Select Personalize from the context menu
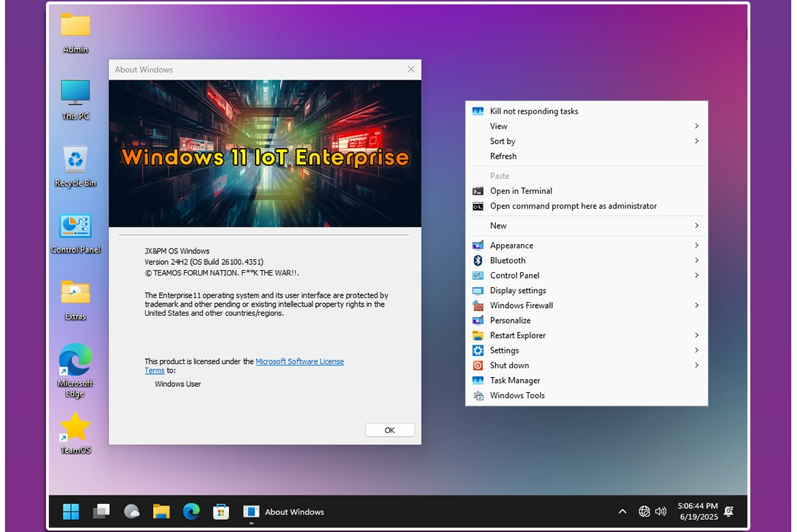This screenshot has width=797, height=532. 587,320
